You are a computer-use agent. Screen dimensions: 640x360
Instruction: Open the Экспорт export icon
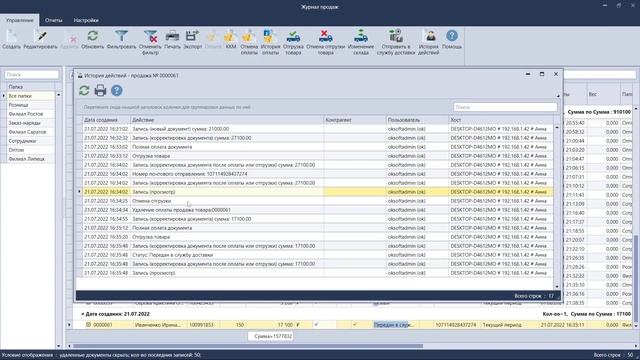[192, 36]
